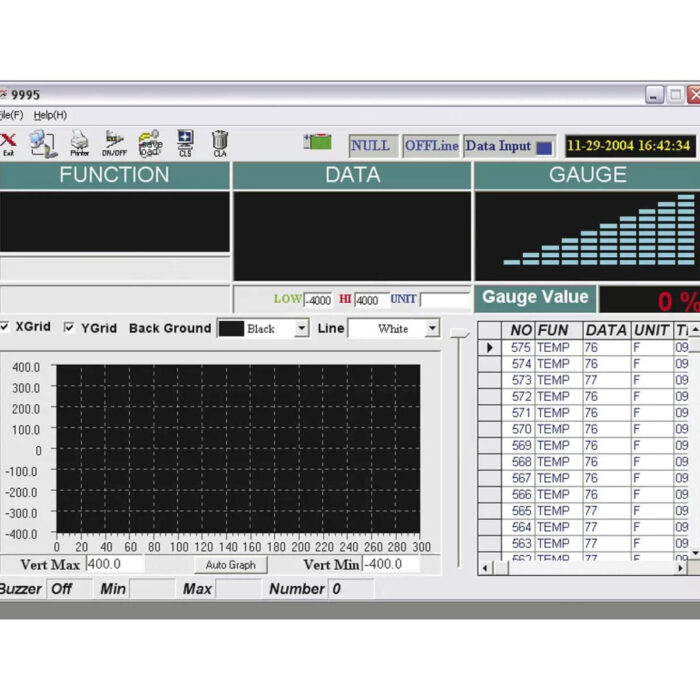Click the ON/OFF toolbar icon

[x=114, y=143]
